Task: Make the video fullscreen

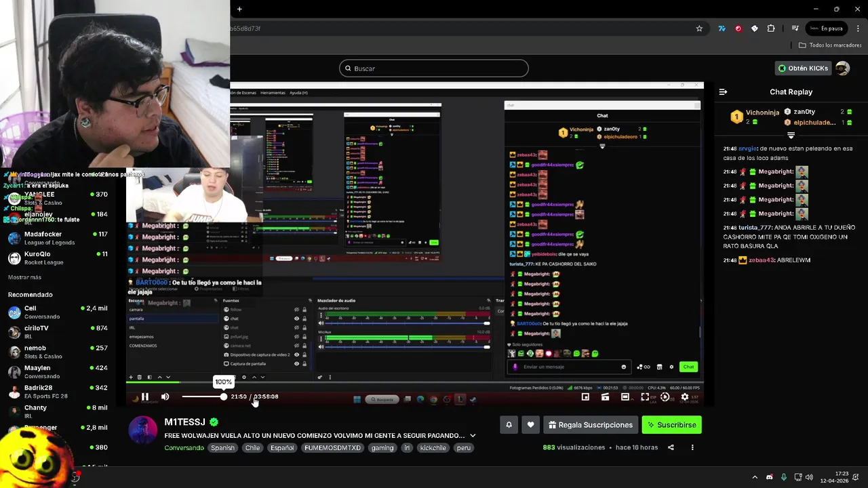Action: click(645, 397)
